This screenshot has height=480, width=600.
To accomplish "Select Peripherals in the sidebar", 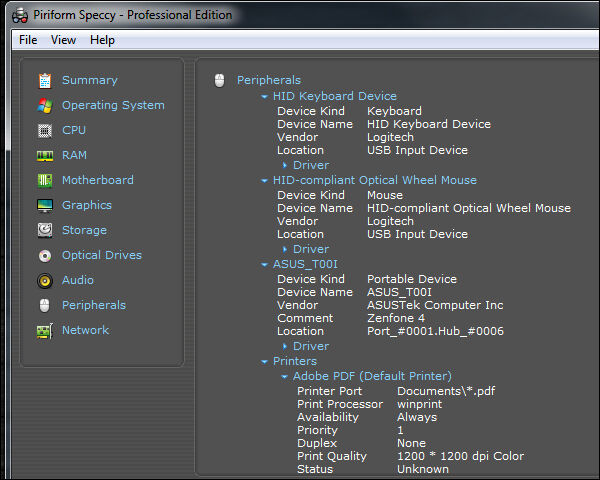I will pos(94,305).
